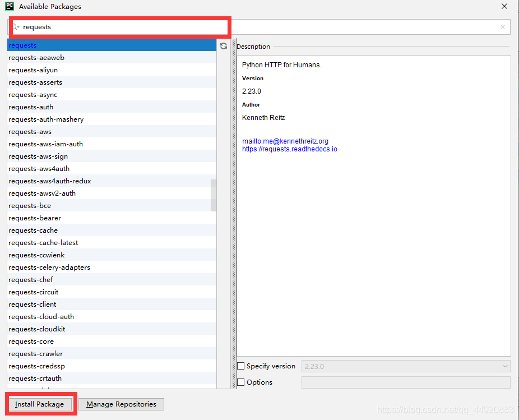The width and height of the screenshot is (519, 420).
Task: Select requests-cloudkit in the list
Action: click(112, 329)
